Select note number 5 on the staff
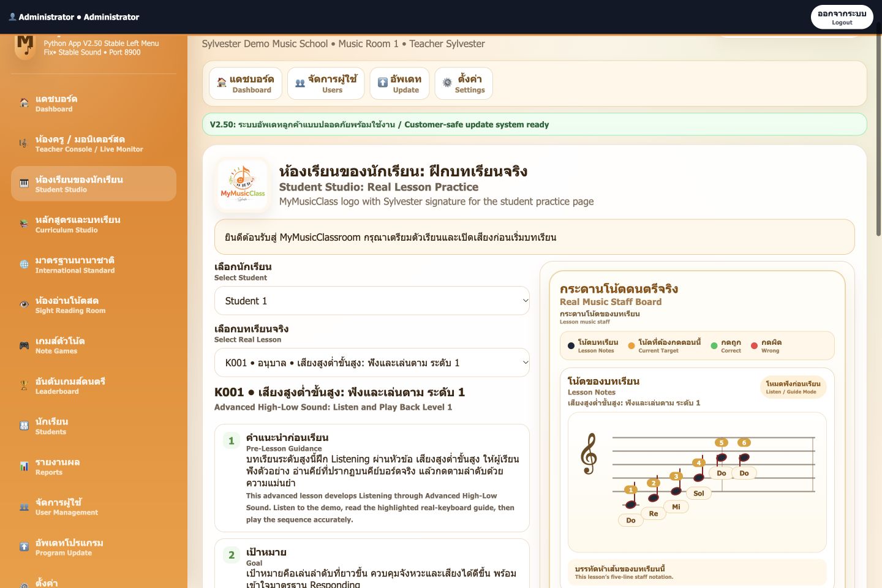Screen dimensions: 882x588 pyautogui.click(x=722, y=443)
